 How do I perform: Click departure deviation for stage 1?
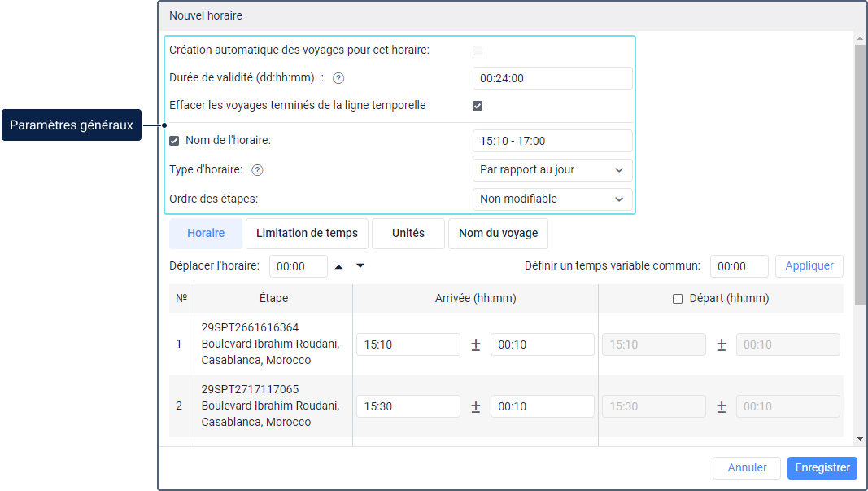(x=788, y=344)
